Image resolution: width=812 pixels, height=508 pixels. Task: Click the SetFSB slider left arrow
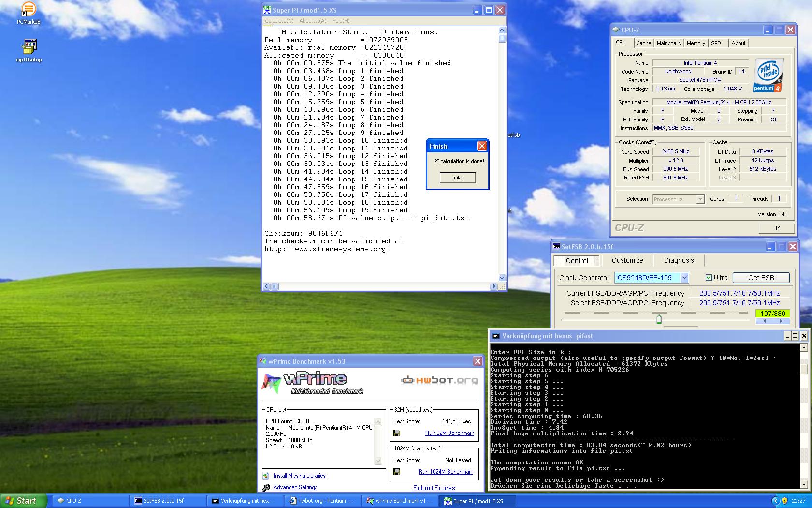764,321
